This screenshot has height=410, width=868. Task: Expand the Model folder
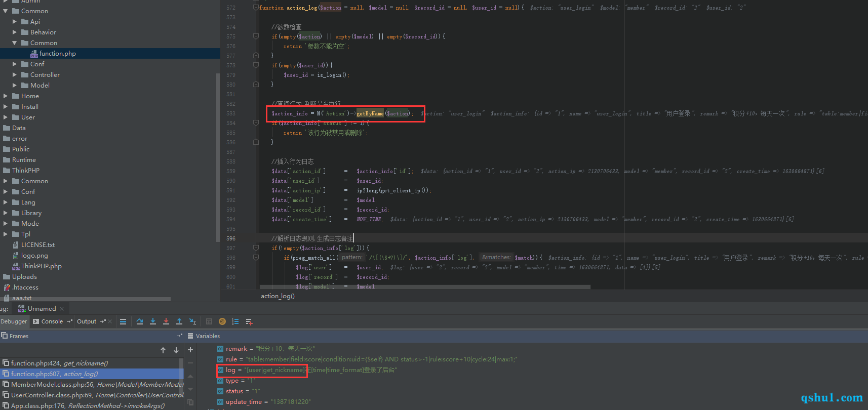pos(15,86)
